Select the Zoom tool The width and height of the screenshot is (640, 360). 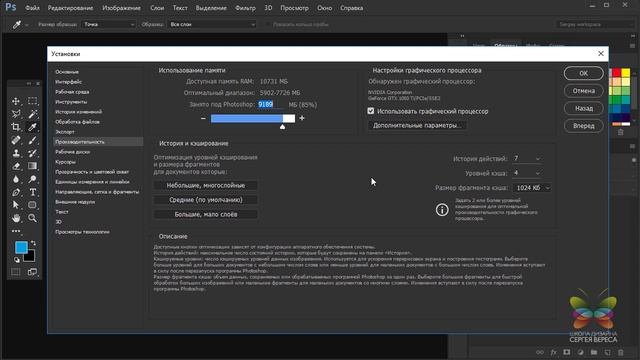pos(32,218)
